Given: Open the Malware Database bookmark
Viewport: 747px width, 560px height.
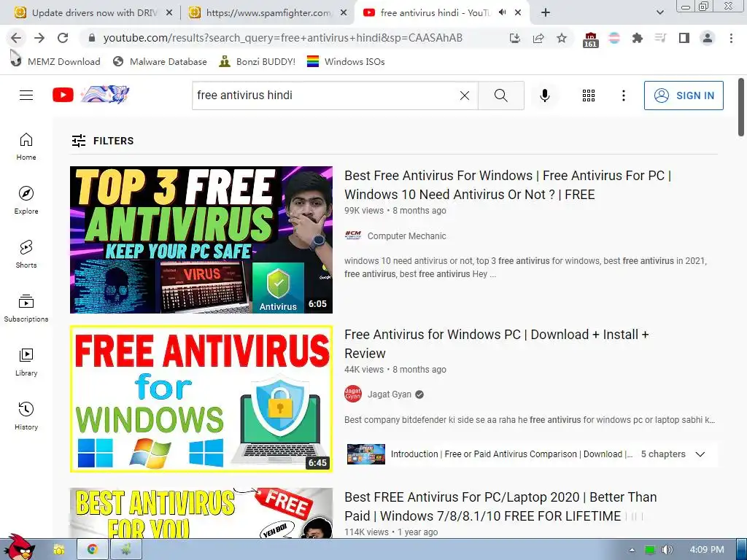Looking at the screenshot, I should tap(160, 61).
